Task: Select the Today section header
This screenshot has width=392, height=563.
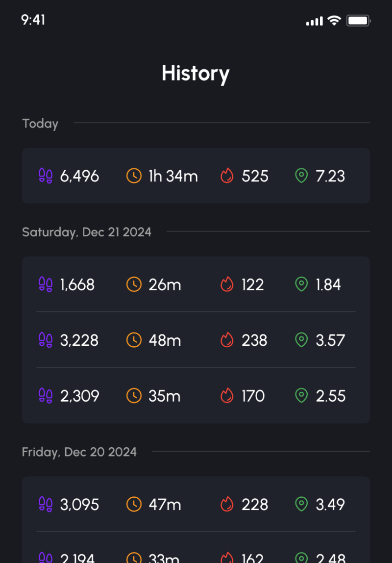Action: tap(40, 124)
